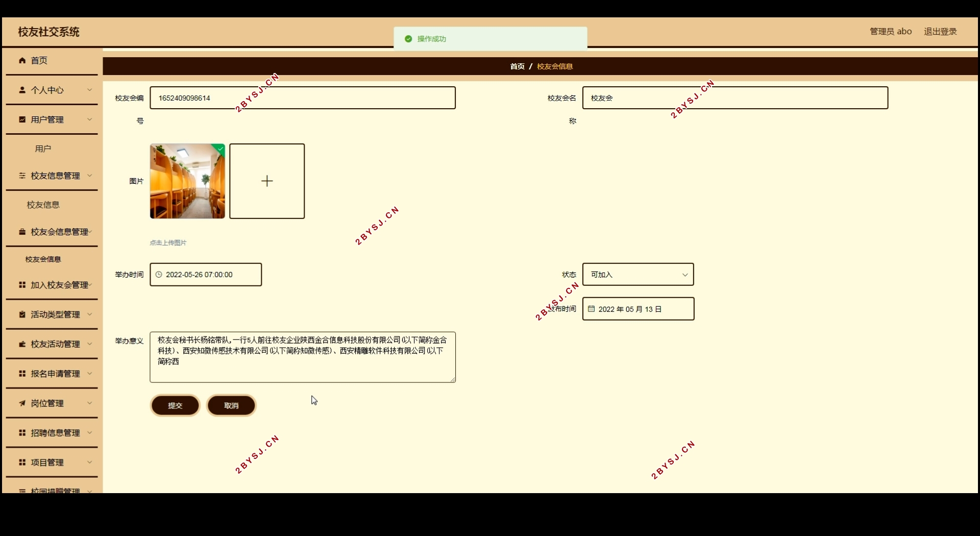Click the 活动类型管理 clipboard icon
The width and height of the screenshot is (980, 536).
pos(22,315)
